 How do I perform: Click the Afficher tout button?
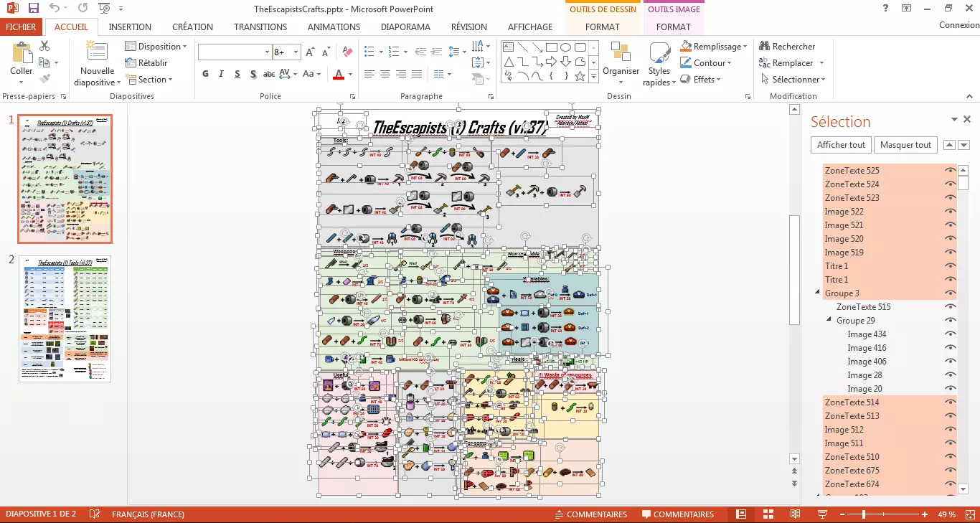click(x=841, y=145)
